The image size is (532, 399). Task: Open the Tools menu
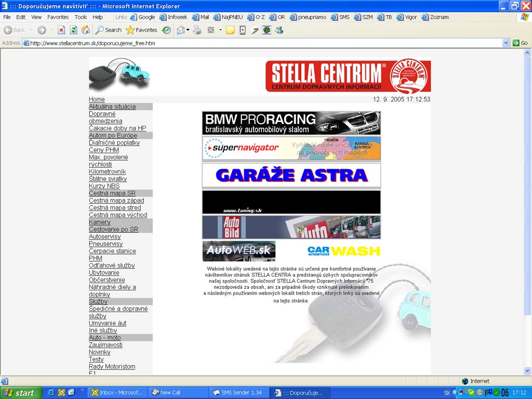81,17
